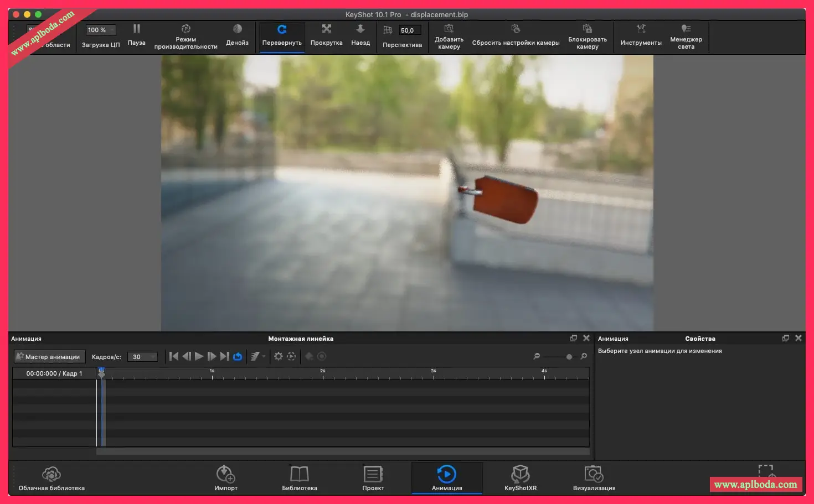Viewport: 814px width, 504px height.
Task: Switch to the Библиотека tab
Action: tap(299, 475)
